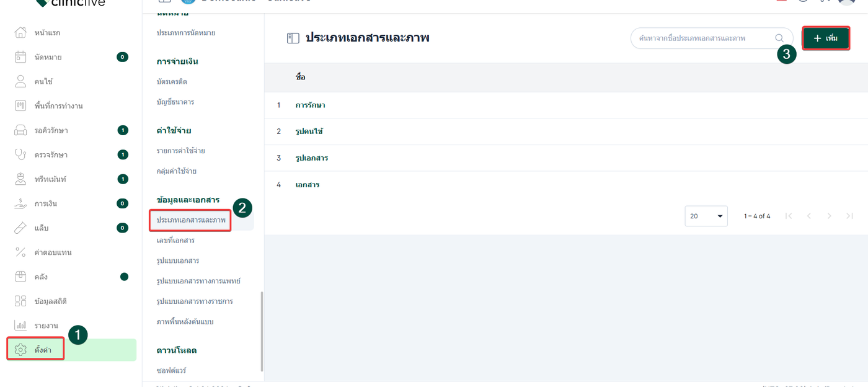This screenshot has height=387, width=868.
Task: Select the patient icon beside คนไข้
Action: (x=20, y=81)
